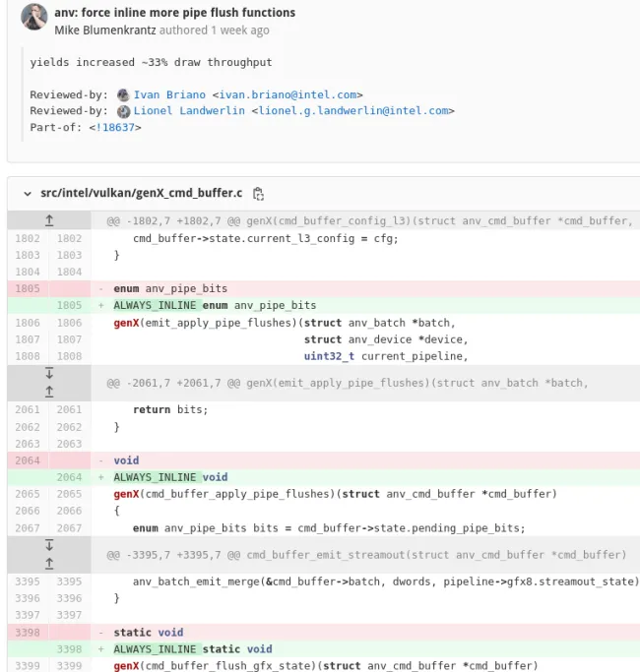Select added line number 2064
Viewport: 640px width, 672px height.
coord(69,477)
